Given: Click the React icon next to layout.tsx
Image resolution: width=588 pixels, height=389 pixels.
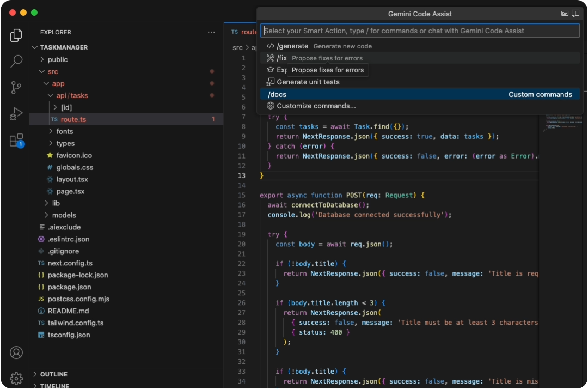Looking at the screenshot, I should (x=50, y=179).
